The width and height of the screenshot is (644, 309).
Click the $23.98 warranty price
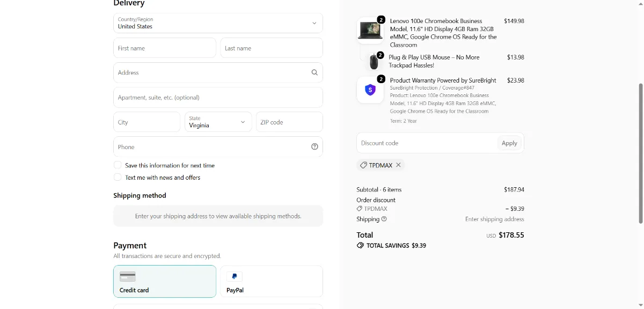click(x=516, y=80)
